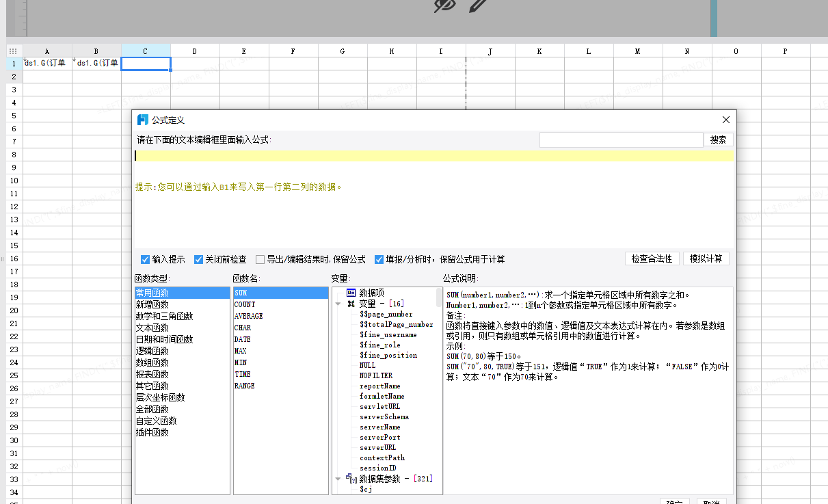Select the formletName variable
This screenshot has width=828, height=504.
point(382,396)
